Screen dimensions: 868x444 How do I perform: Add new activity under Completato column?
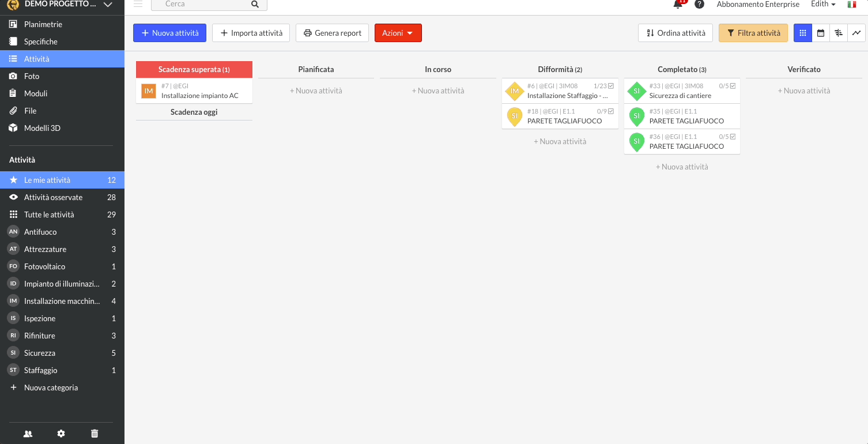pos(682,167)
